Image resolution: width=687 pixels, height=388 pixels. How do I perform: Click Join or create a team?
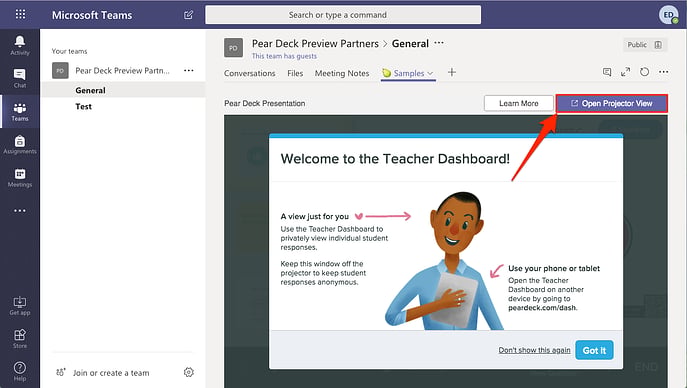point(111,373)
